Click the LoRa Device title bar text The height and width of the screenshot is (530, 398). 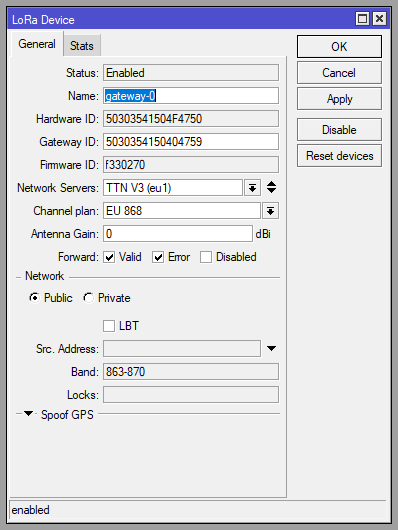point(43,20)
